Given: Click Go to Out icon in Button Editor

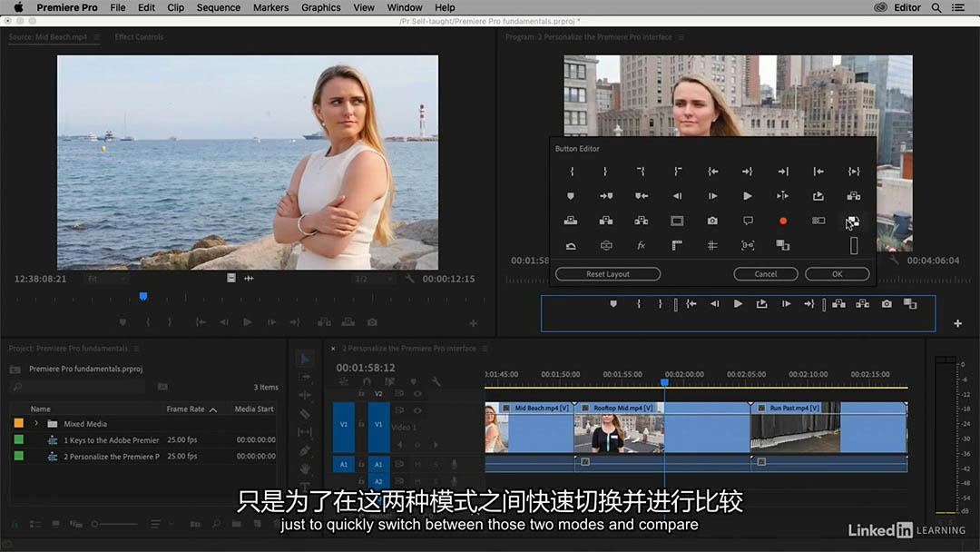Looking at the screenshot, I should pyautogui.click(x=748, y=172).
